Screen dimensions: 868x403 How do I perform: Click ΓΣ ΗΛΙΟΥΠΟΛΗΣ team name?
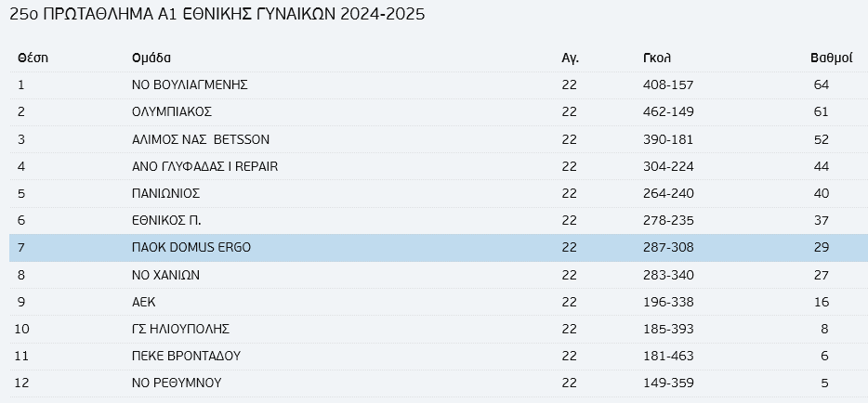click(180, 329)
